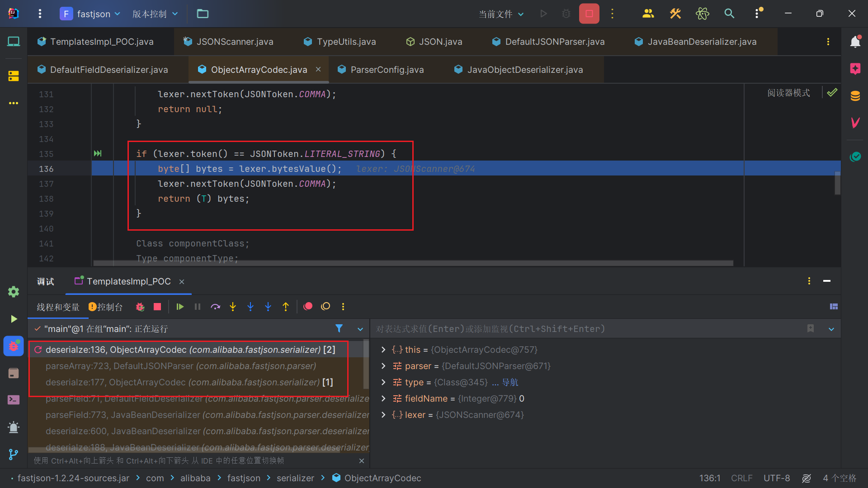This screenshot has height=488, width=868.
Task: Open the main menu hamburger dots
Action: click(40, 14)
